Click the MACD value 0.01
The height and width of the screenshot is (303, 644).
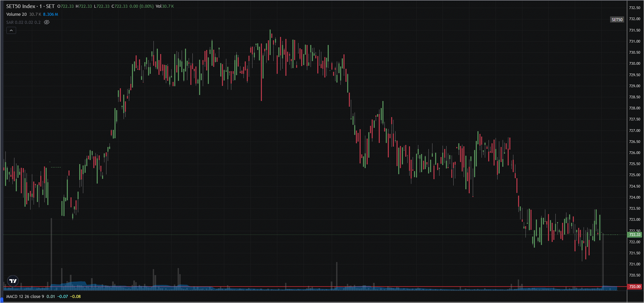click(x=51, y=297)
